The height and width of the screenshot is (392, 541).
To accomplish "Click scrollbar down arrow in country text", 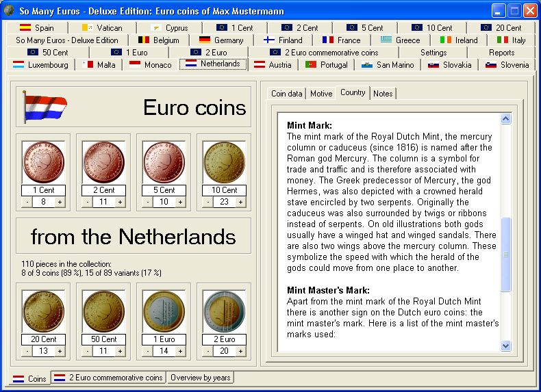I will [x=506, y=345].
